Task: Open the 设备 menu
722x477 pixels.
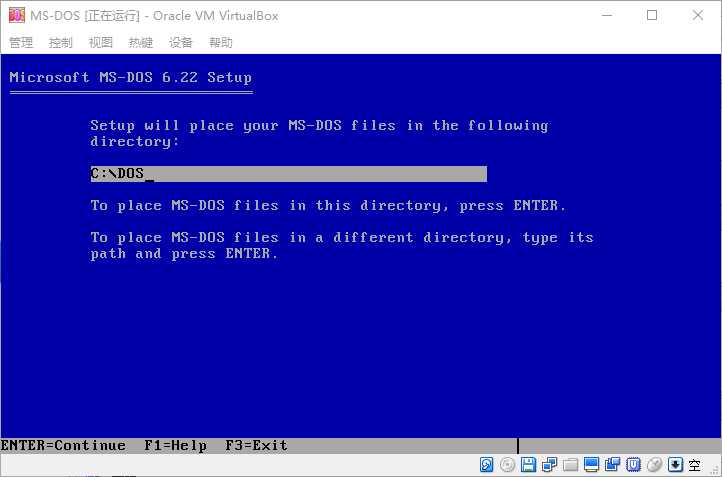Action: [180, 43]
